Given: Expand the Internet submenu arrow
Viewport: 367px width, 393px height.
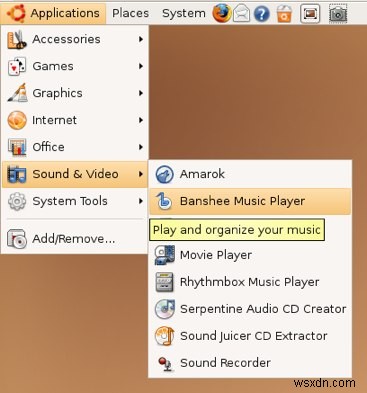Looking at the screenshot, I should [x=141, y=120].
